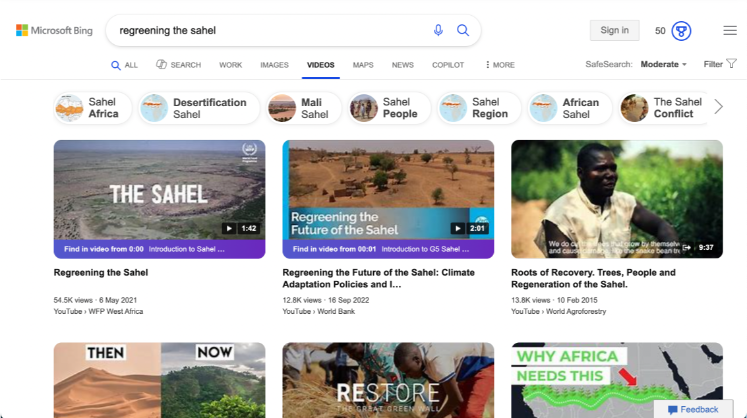Click into the search query field
Screen dimensions: 747x418
[270, 30]
